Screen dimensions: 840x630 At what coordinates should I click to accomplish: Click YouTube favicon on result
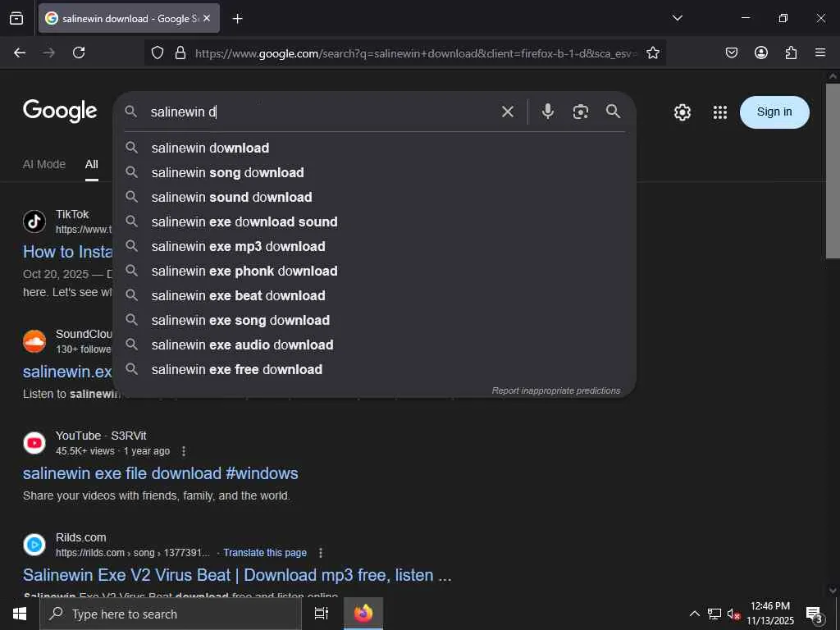(x=34, y=442)
